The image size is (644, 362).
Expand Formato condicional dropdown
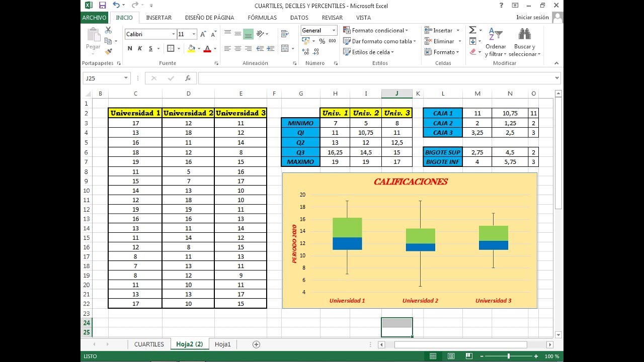(407, 31)
